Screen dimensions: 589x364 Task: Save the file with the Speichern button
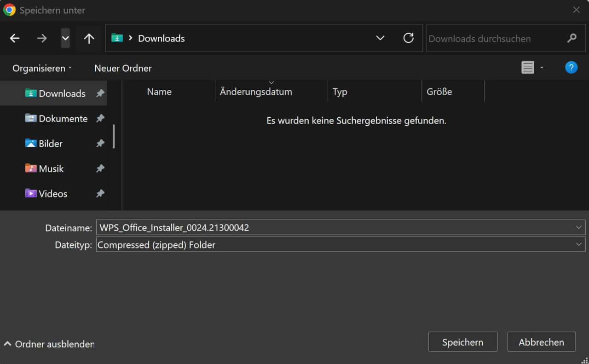462,342
